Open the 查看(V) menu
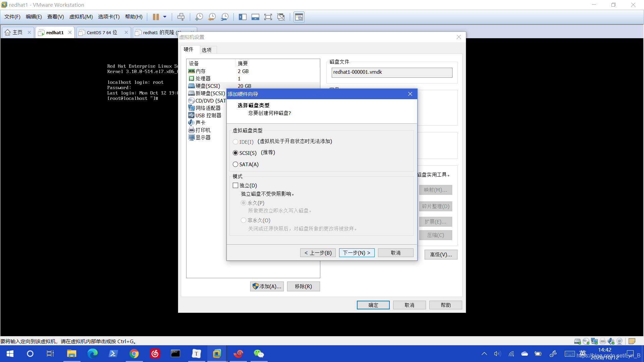644x362 pixels. click(x=55, y=17)
